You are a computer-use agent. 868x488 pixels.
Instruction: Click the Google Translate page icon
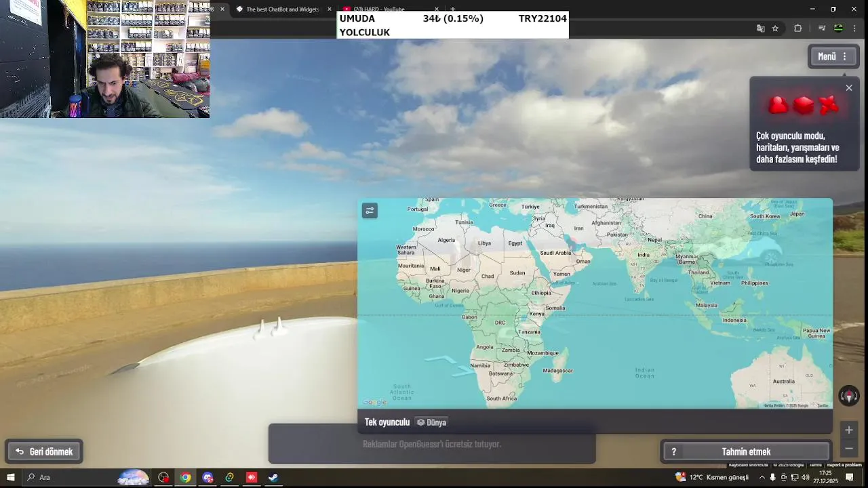(x=761, y=28)
